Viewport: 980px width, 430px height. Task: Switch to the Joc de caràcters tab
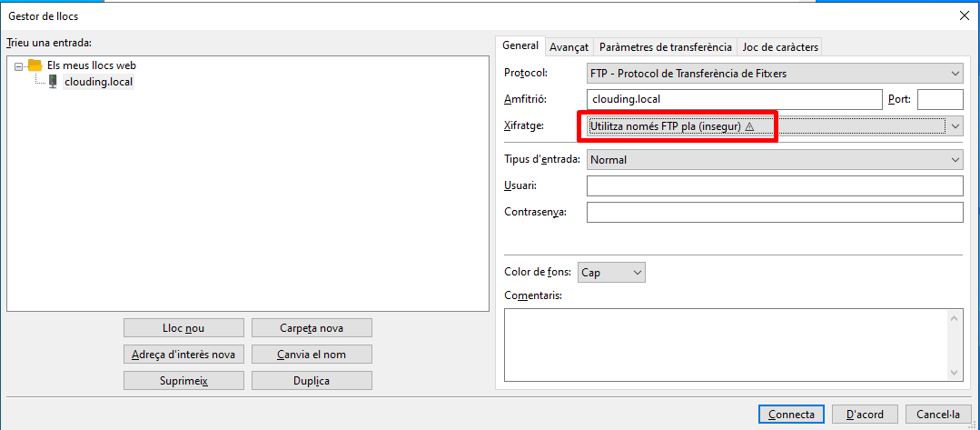[x=780, y=47]
